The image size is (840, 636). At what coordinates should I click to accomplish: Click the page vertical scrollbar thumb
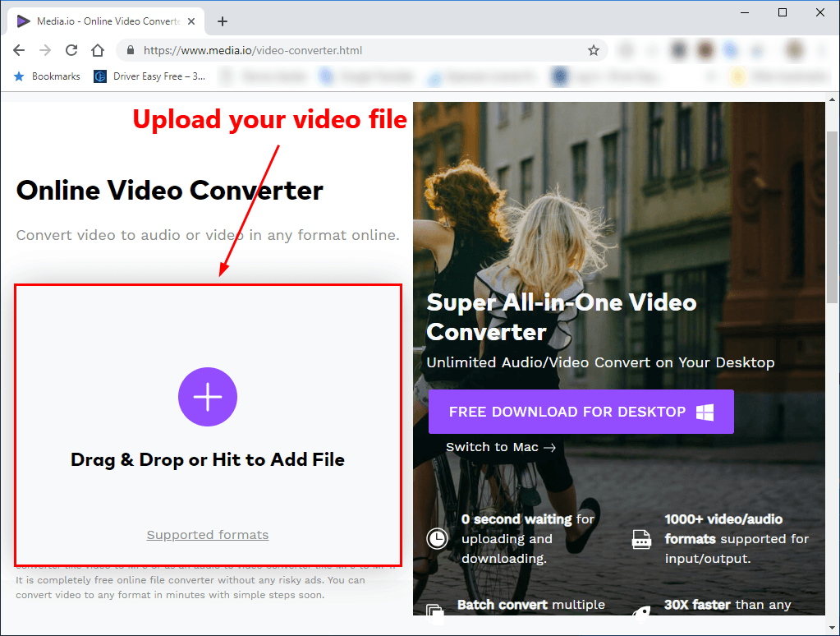coord(832,217)
